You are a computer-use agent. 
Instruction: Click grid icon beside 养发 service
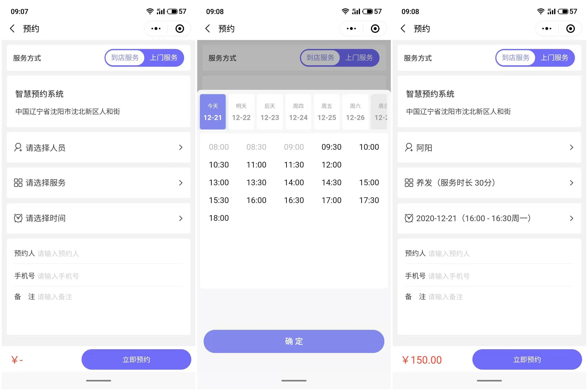pyautogui.click(x=409, y=183)
